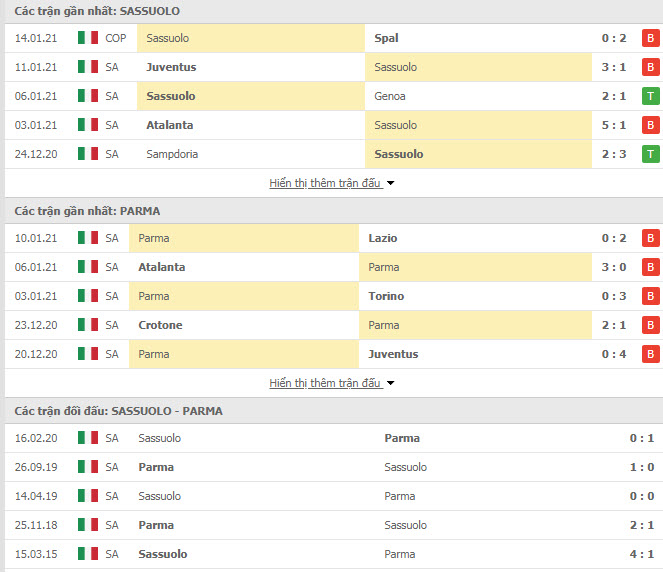Click Italy flag icon on 16.02.20 row
663x572 pixels.
click(x=88, y=438)
